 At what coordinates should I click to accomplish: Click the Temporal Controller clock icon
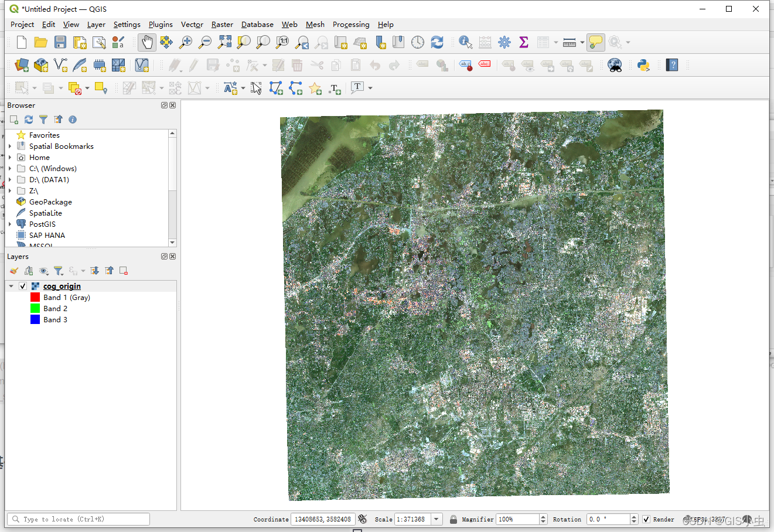418,42
